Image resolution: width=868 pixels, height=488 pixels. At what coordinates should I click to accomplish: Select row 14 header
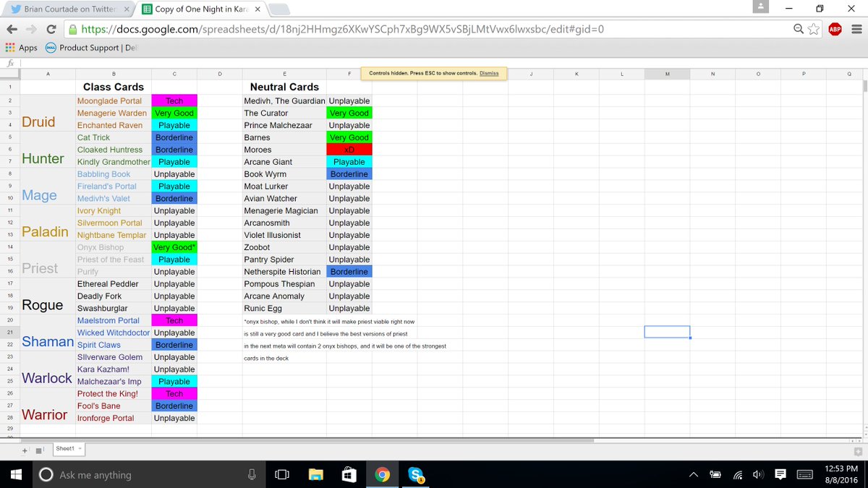tap(10, 247)
